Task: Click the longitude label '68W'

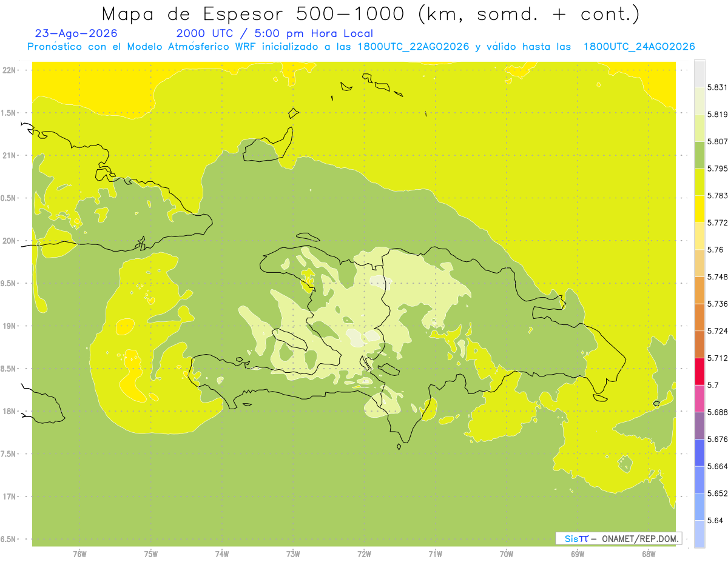Action: (x=649, y=554)
